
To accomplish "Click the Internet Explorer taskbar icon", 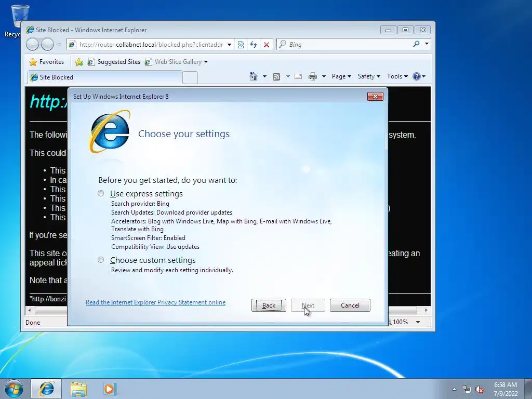I will [46, 389].
